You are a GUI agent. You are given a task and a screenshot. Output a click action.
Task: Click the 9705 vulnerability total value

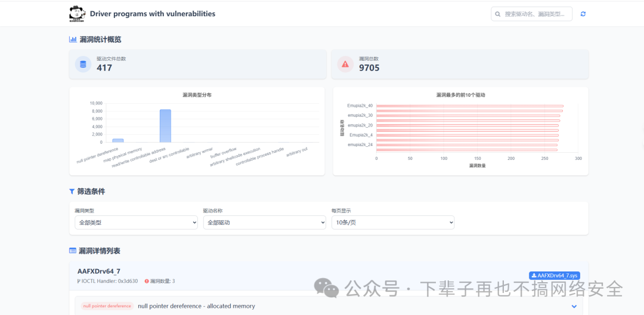(369, 68)
